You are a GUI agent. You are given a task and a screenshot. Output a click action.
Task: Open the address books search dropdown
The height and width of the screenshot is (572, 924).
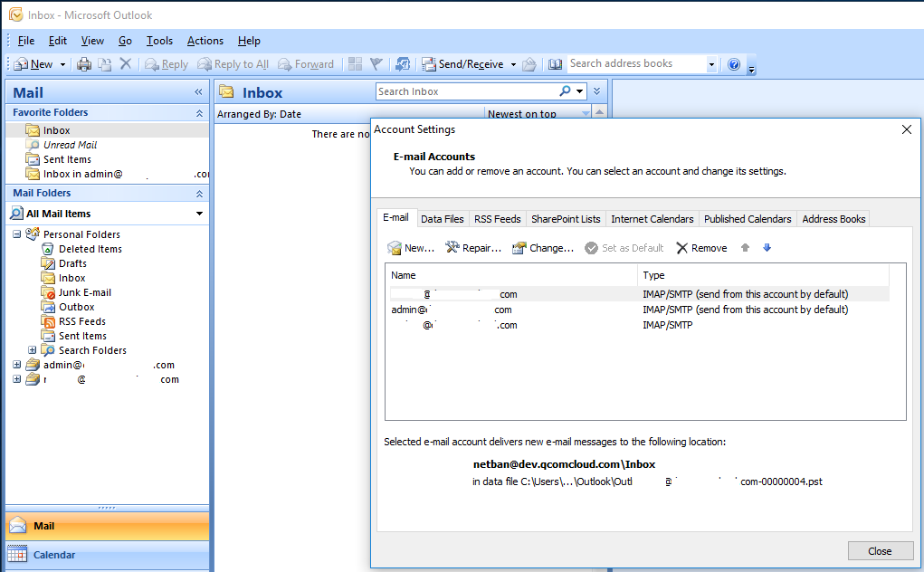pos(711,64)
